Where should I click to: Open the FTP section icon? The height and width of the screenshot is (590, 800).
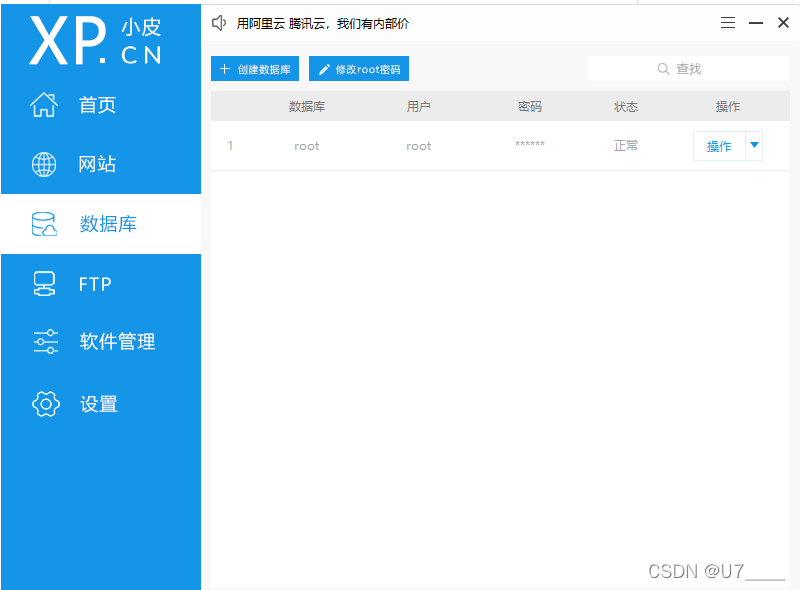(x=44, y=284)
